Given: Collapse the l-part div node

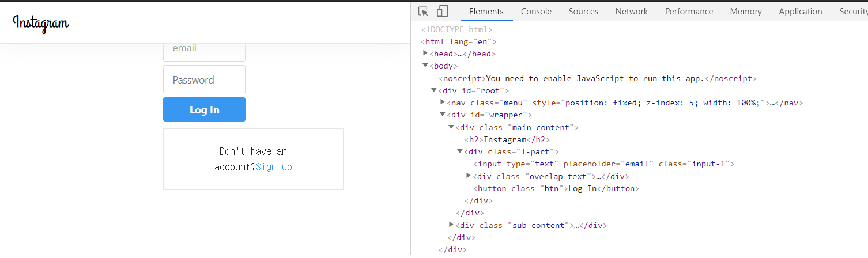Looking at the screenshot, I should 460,151.
